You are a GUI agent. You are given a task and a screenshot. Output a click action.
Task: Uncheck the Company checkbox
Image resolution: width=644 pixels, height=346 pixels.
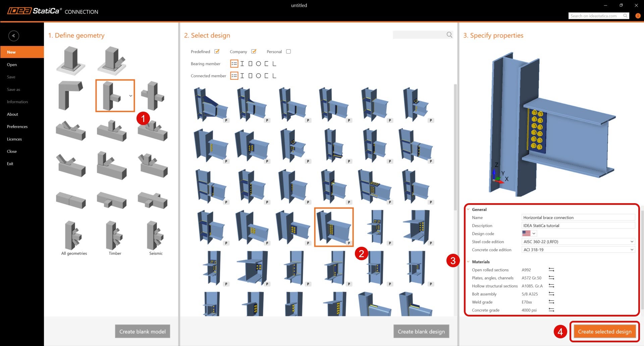pos(254,52)
